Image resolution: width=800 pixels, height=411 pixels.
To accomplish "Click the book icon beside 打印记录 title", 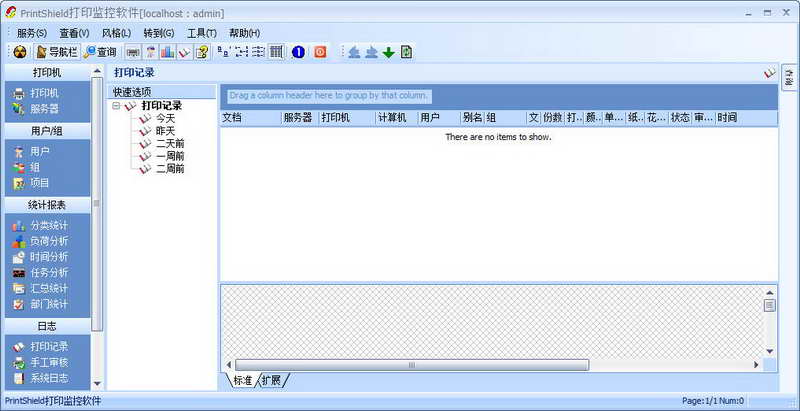I will (x=769, y=73).
